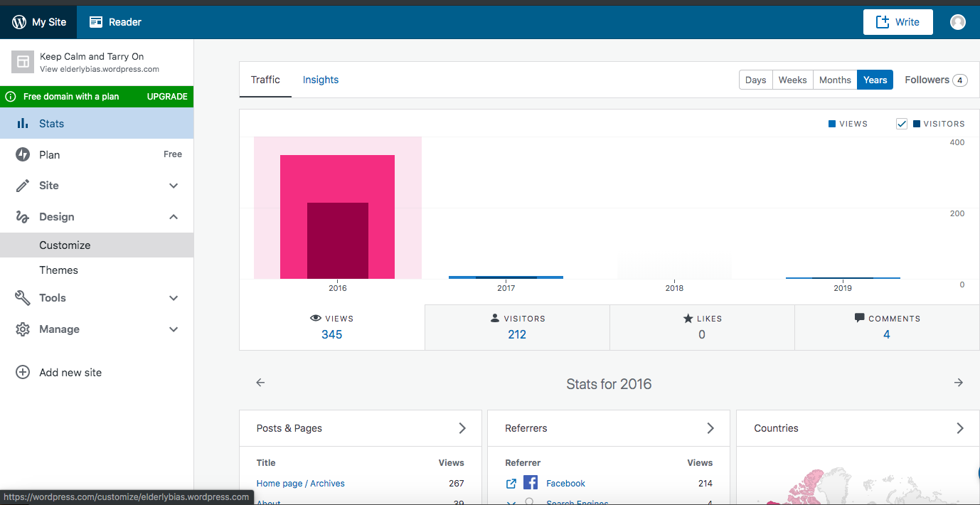The width and height of the screenshot is (980, 505).
Task: Click the Plan lightning bolt icon
Action: coord(23,155)
